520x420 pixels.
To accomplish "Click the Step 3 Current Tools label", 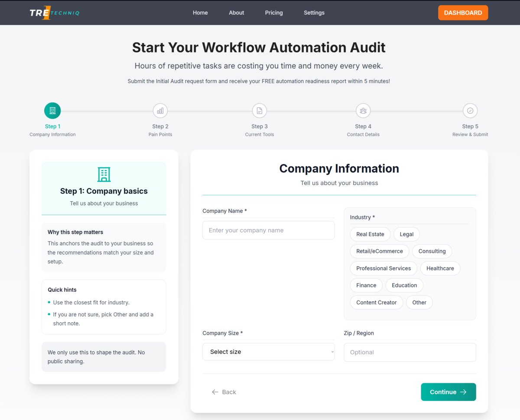I will (260, 130).
